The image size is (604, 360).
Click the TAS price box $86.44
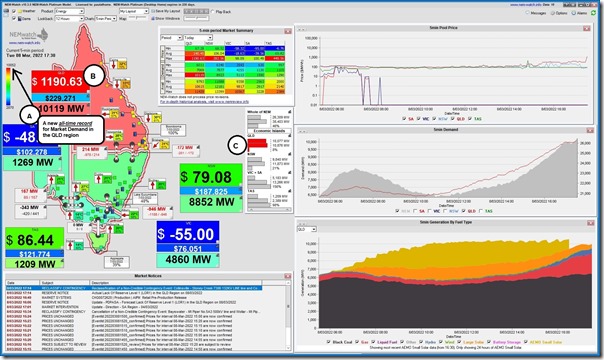(x=35, y=239)
